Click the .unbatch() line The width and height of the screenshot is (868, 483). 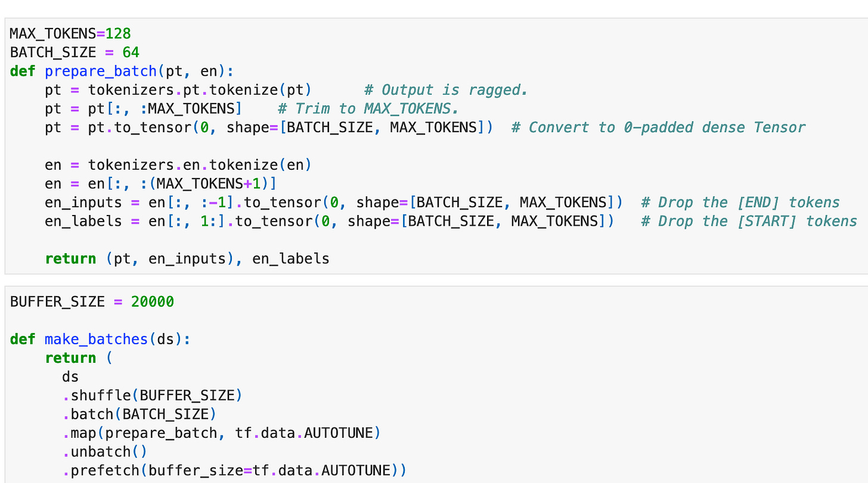(104, 451)
